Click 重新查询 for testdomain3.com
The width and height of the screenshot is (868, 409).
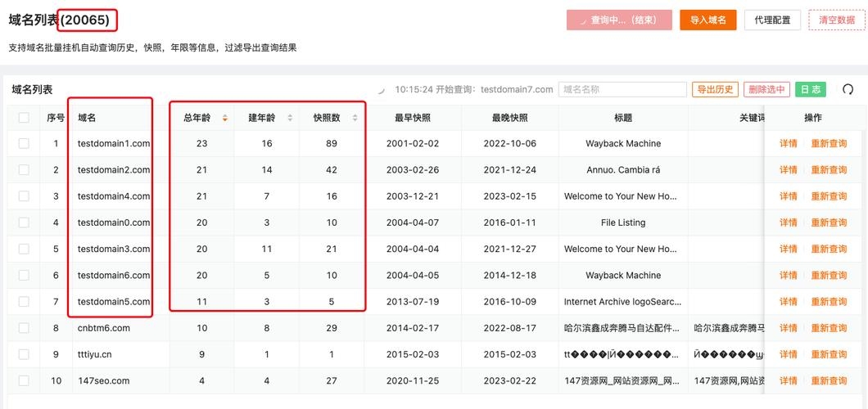[x=829, y=249]
